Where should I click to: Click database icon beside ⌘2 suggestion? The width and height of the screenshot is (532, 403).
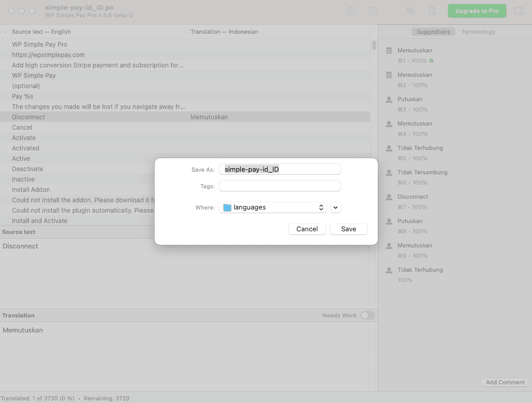coord(389,75)
